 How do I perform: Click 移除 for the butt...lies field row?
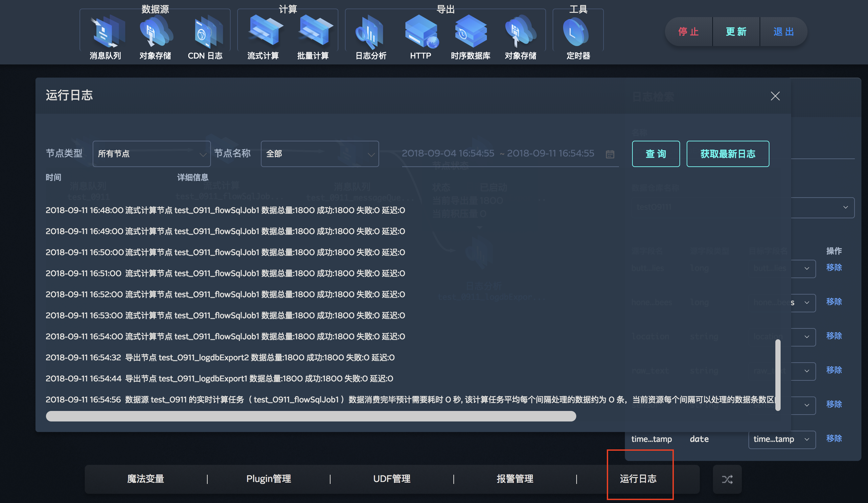point(834,268)
